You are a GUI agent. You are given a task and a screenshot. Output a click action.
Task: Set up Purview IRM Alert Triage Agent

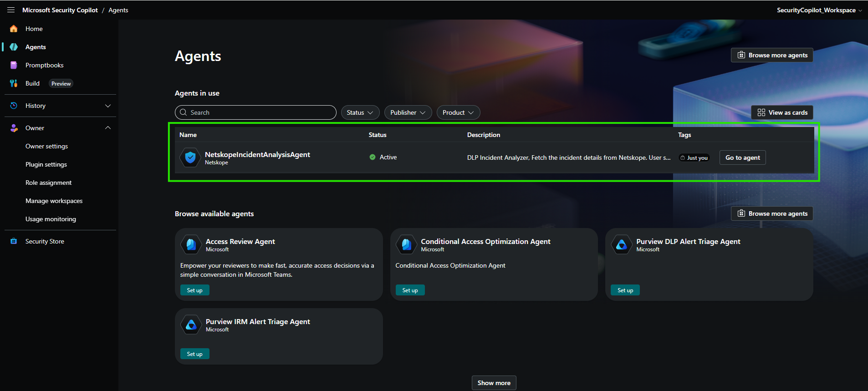pyautogui.click(x=195, y=354)
